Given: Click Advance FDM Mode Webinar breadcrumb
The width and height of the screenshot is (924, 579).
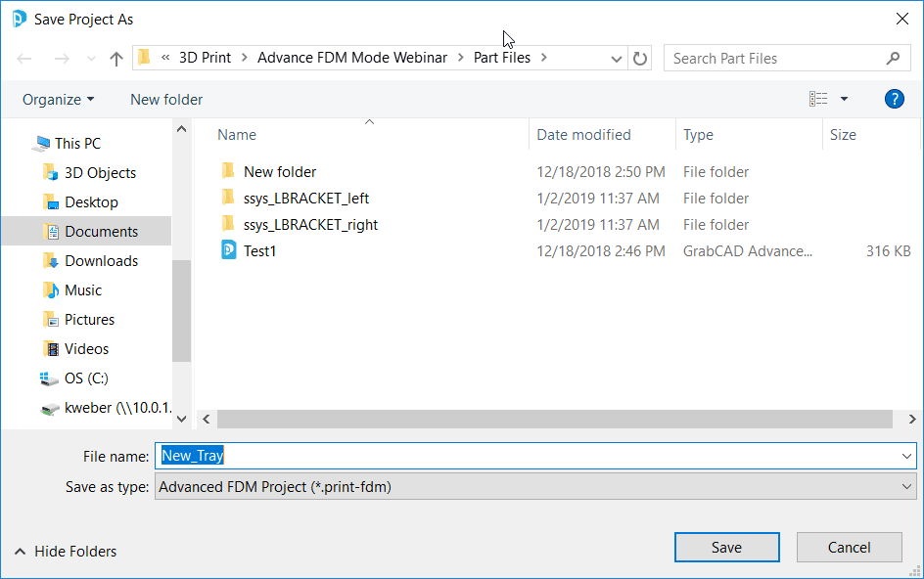Looking at the screenshot, I should (x=351, y=58).
